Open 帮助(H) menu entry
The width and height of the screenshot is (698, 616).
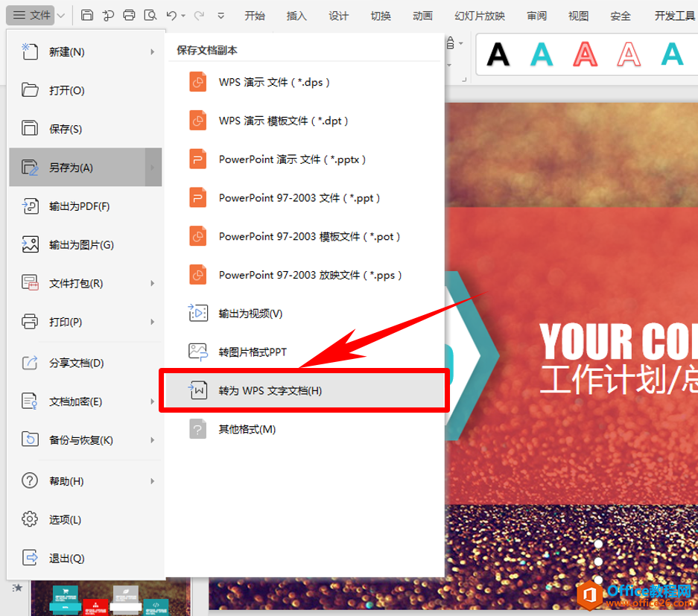86,480
